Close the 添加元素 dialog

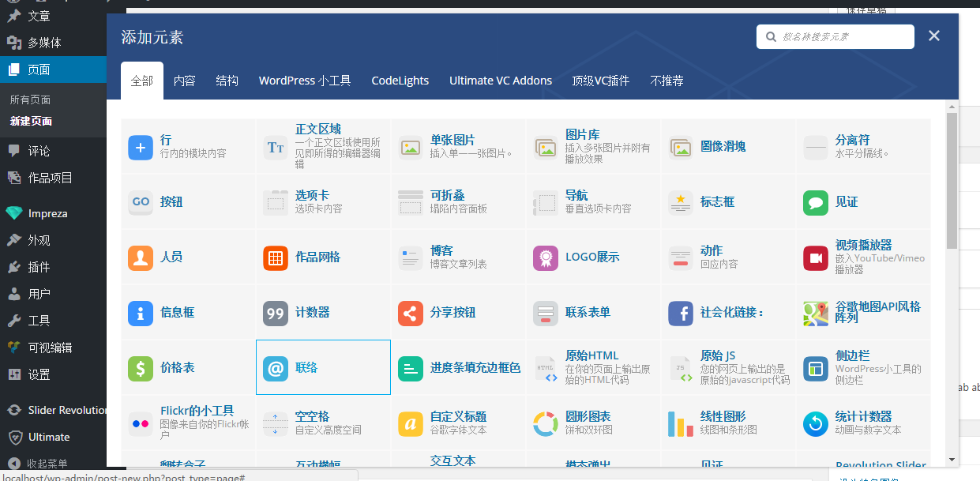(x=934, y=36)
